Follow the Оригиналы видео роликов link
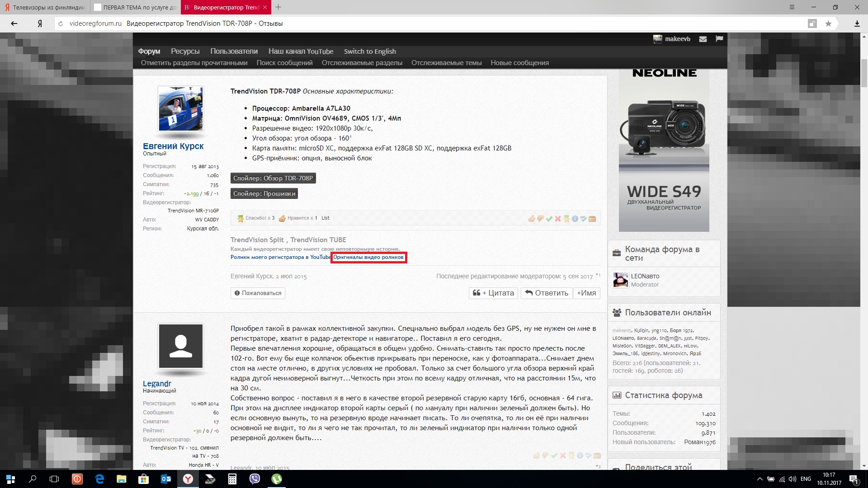868x488 pixels. (368, 258)
